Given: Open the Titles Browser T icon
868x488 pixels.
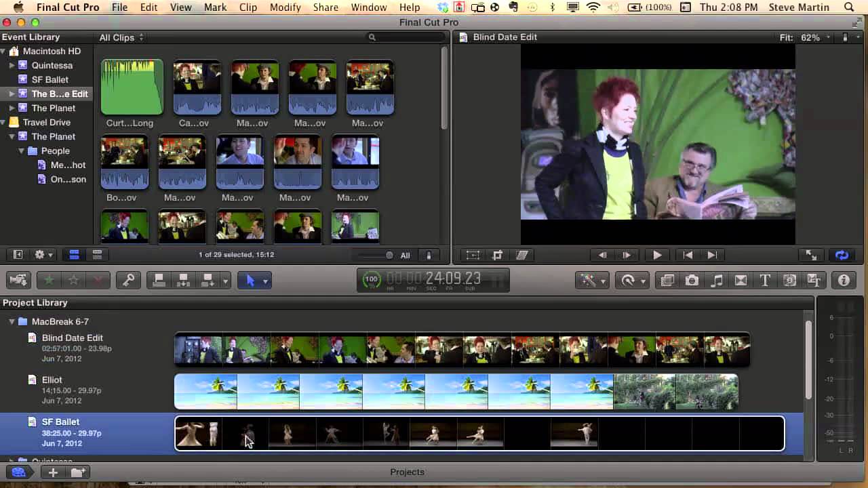Looking at the screenshot, I should [765, 280].
